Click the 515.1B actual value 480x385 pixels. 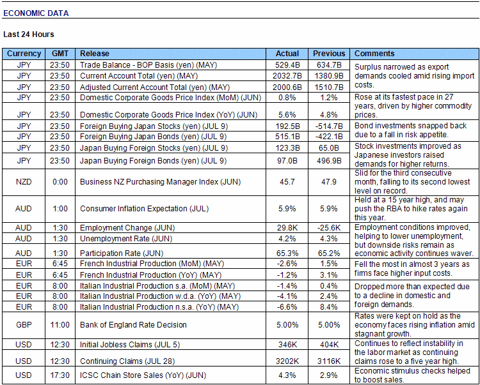click(x=287, y=137)
